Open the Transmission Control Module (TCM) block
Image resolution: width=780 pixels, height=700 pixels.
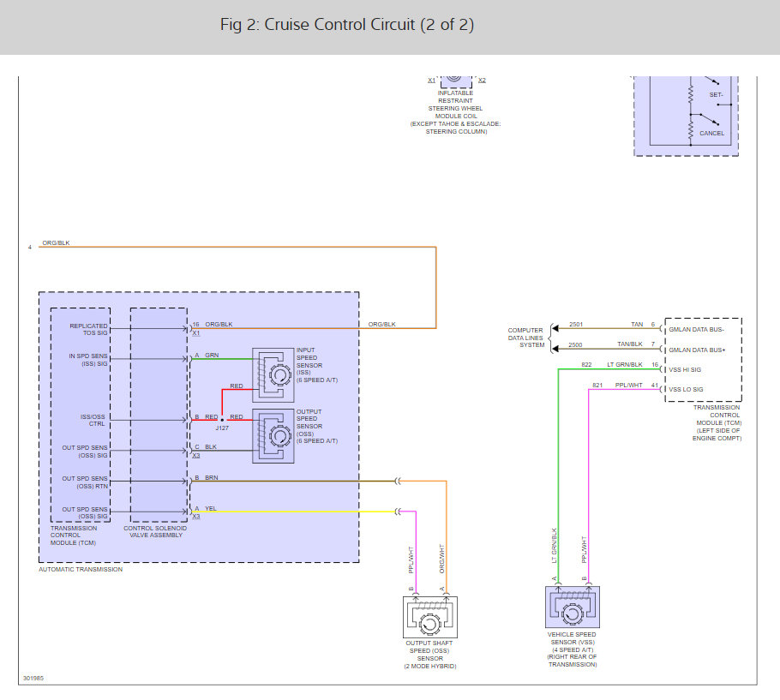click(x=79, y=411)
